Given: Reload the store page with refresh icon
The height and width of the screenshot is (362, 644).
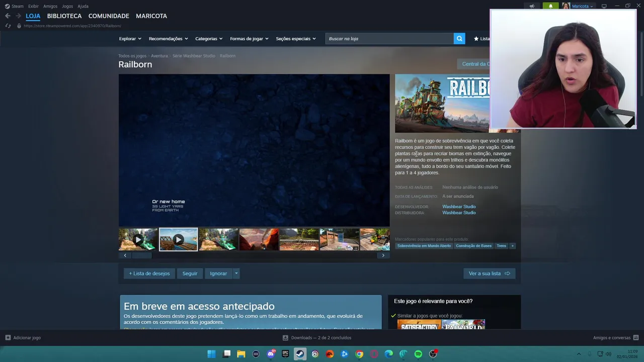Looking at the screenshot, I should [8, 26].
